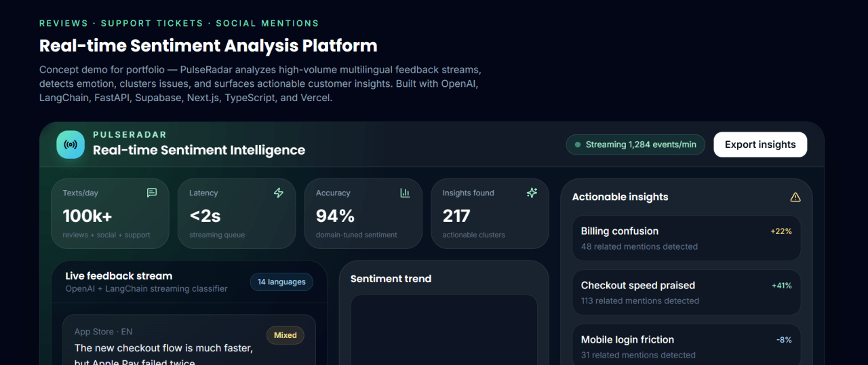
Task: Click the actionable clusters caption
Action: pyautogui.click(x=474, y=235)
